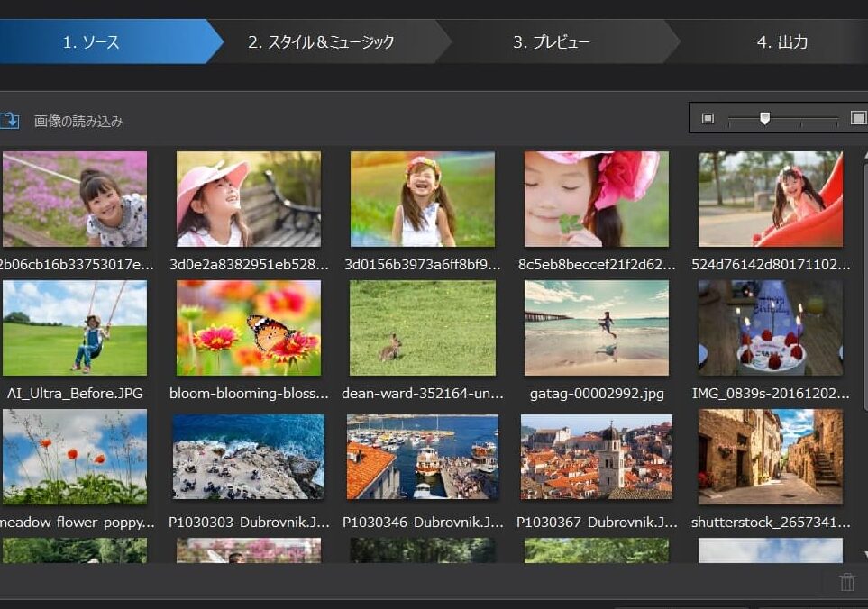868x609 pixels.
Task: Click the thumbnail size slider handle
Action: tap(765, 117)
